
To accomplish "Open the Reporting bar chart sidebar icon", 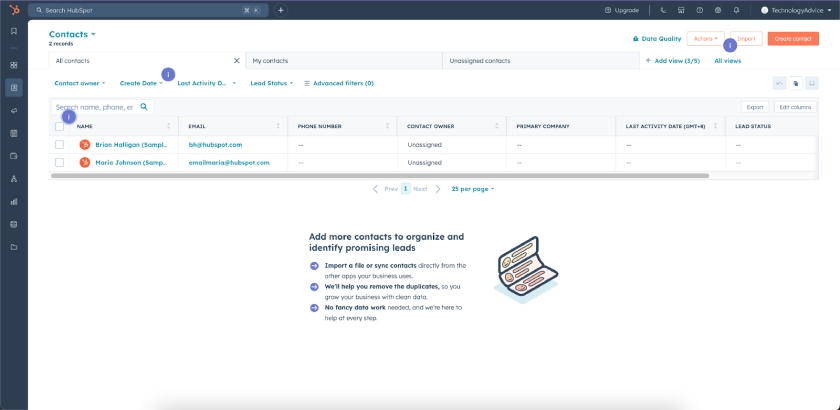I will [14, 202].
